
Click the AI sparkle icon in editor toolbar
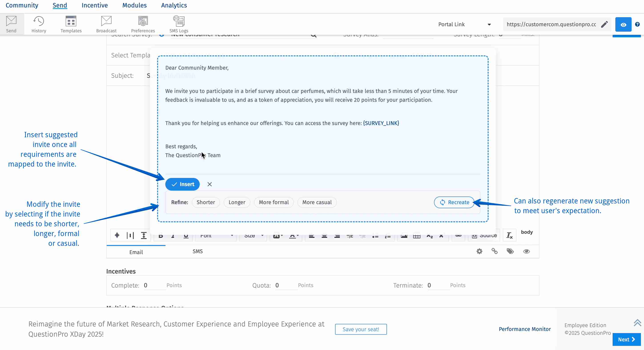point(117,235)
